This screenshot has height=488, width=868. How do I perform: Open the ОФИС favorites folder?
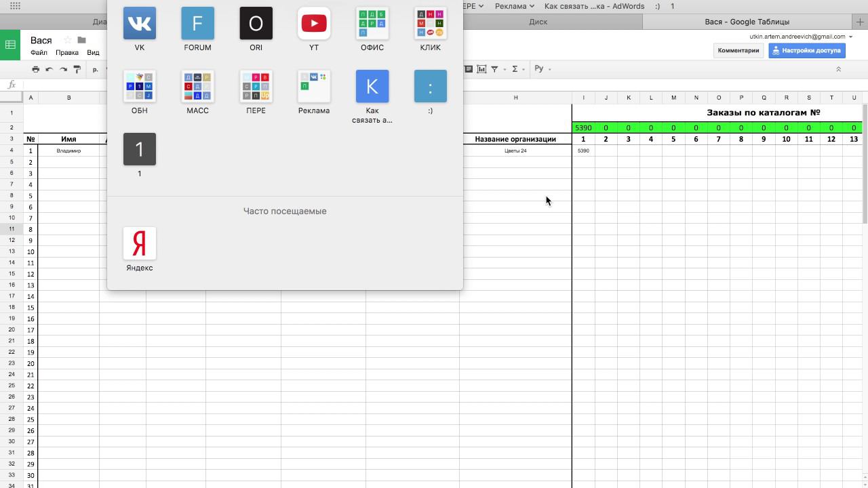coord(372,24)
